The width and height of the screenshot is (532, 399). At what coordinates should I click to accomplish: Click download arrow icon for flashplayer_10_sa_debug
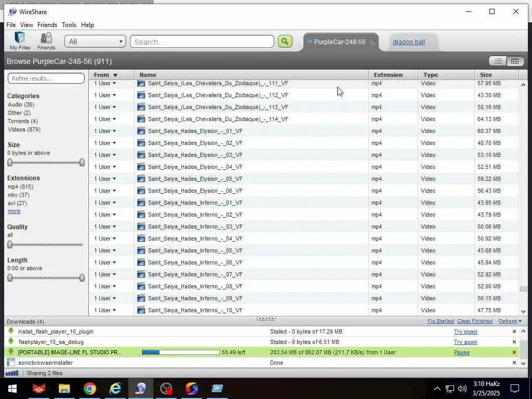coord(11,341)
